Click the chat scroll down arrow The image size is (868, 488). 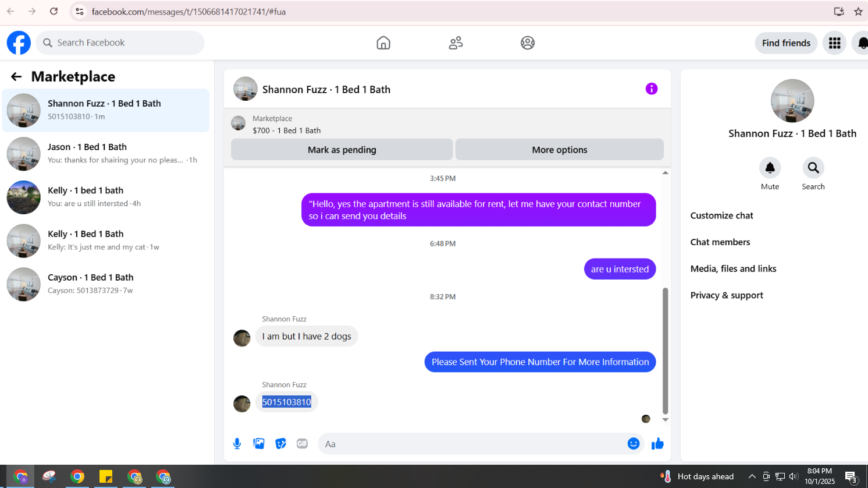pyautogui.click(x=665, y=419)
